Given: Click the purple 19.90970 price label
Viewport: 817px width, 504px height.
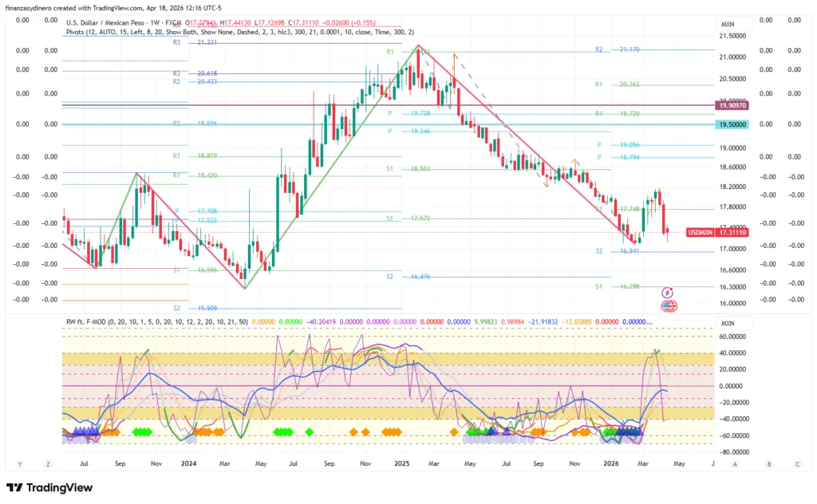Looking at the screenshot, I should [731, 105].
